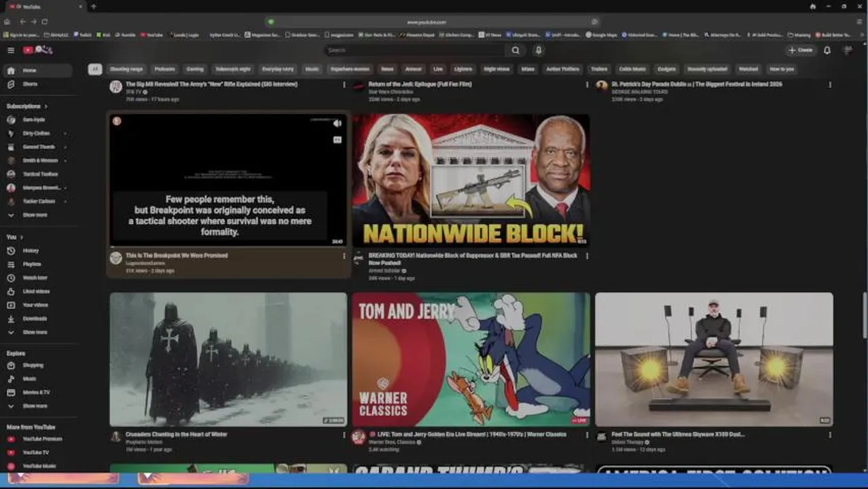Open Liked videos in the sidebar
This screenshot has height=489, width=868.
pos(37,291)
